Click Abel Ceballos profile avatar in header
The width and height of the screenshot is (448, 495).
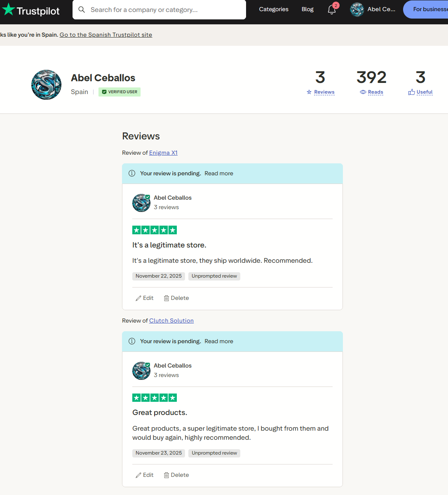pyautogui.click(x=357, y=9)
